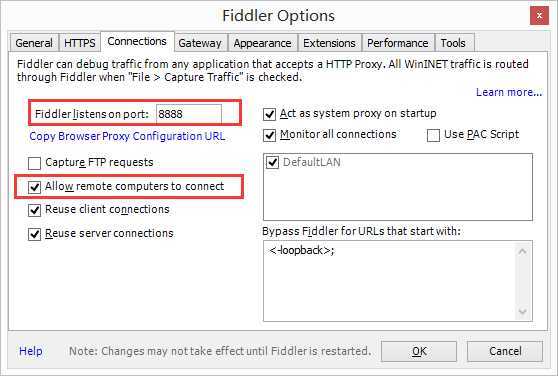Uncheck the DefaultLAN connection item
The height and width of the screenshot is (376, 558).
[x=273, y=162]
